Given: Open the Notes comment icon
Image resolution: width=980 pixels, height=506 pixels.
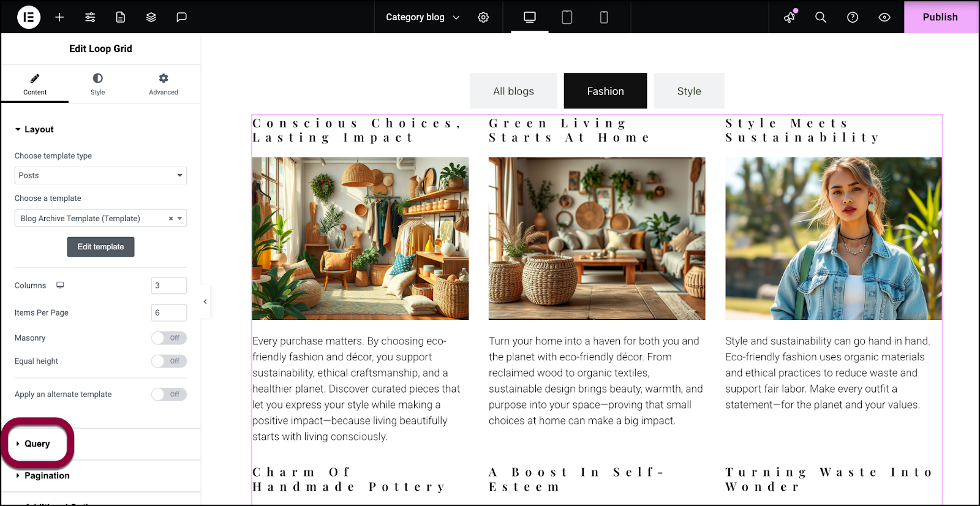Looking at the screenshot, I should 181,17.
